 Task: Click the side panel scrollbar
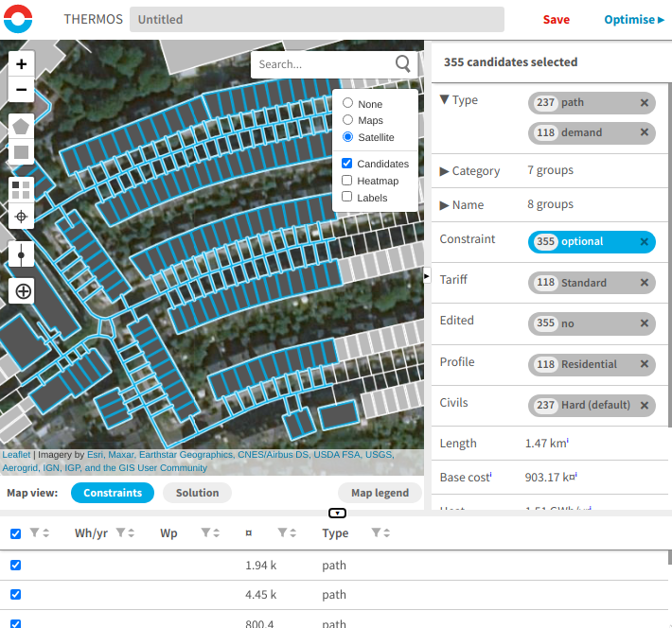click(x=669, y=254)
